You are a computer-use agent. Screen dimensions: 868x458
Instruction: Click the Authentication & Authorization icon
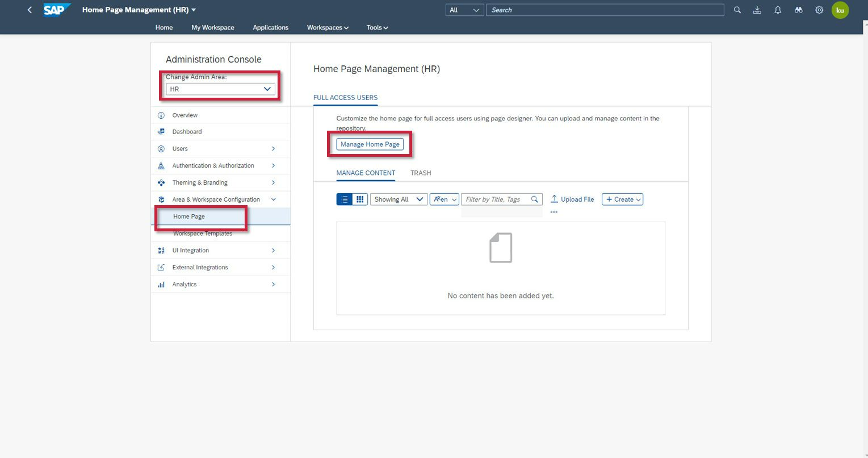pyautogui.click(x=161, y=166)
